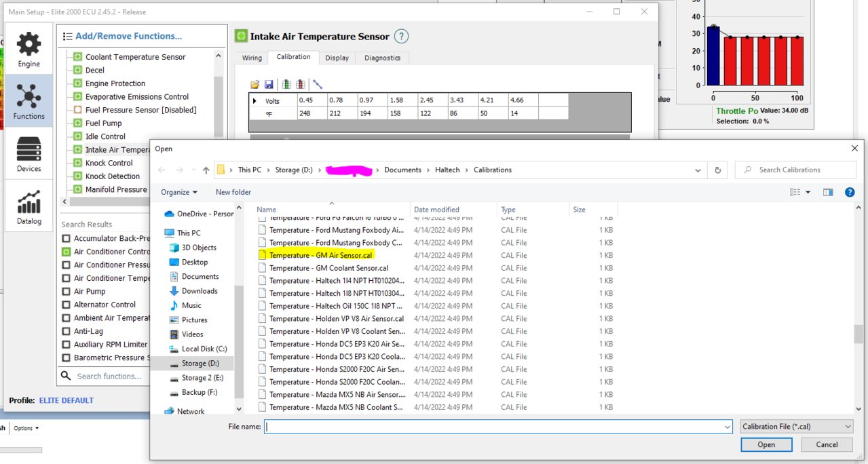Click the Cancel button

pyautogui.click(x=827, y=445)
